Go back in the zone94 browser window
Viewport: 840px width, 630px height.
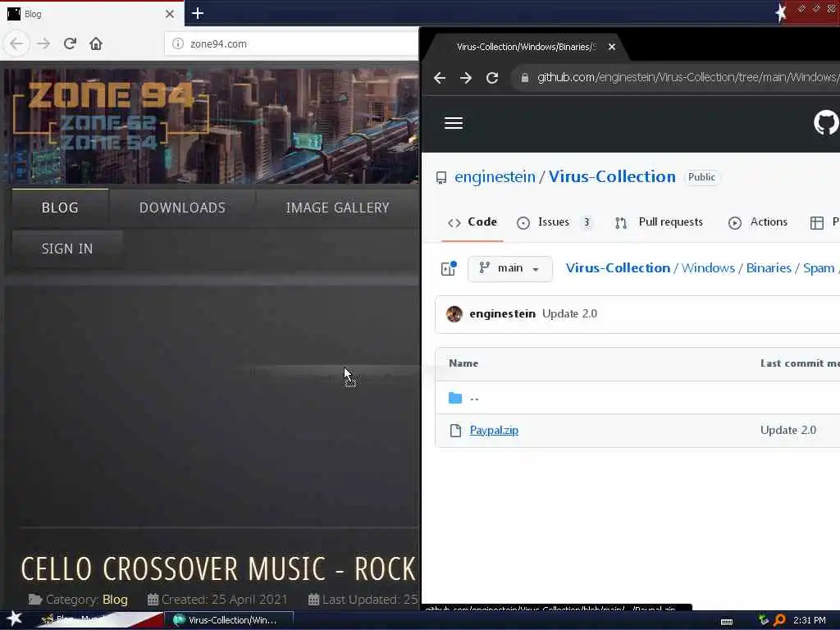point(16,43)
